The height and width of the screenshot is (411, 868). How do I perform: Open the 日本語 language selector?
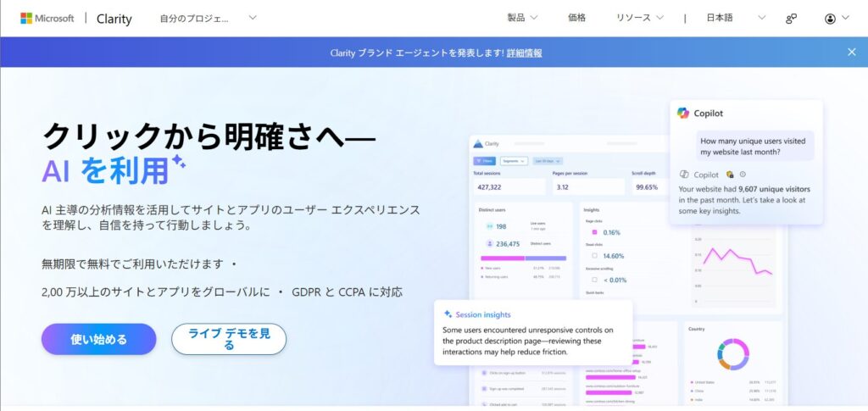coord(736,18)
